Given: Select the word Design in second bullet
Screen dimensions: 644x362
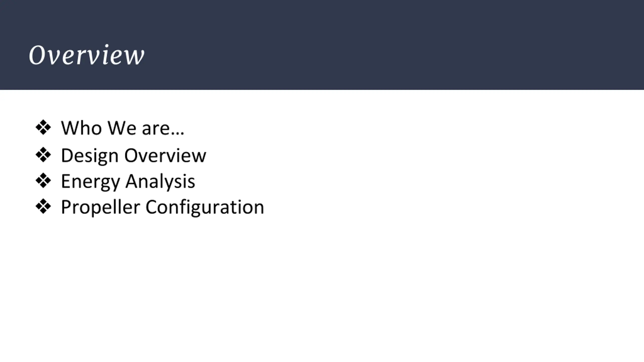Looking at the screenshot, I should pos(90,156).
